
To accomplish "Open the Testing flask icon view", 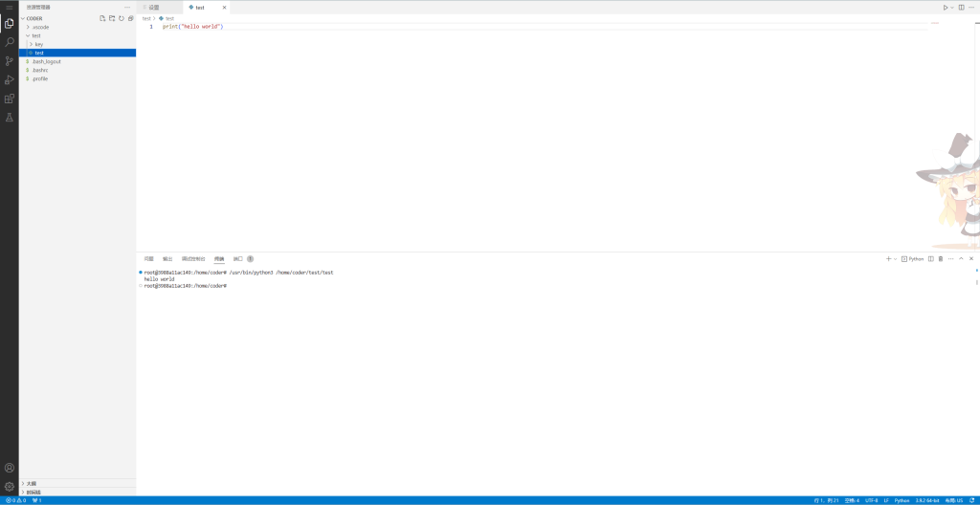I will click(x=10, y=118).
